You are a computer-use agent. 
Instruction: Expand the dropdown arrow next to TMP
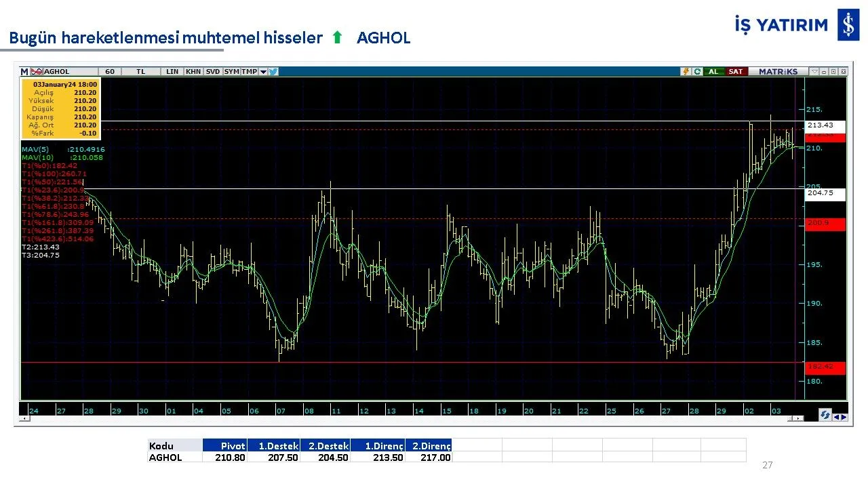click(x=263, y=71)
